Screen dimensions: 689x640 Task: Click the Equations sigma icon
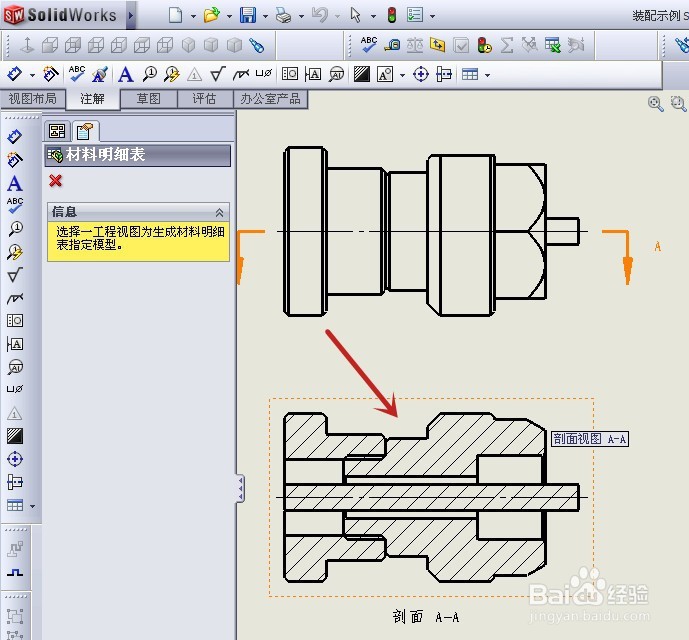pyautogui.click(x=507, y=45)
